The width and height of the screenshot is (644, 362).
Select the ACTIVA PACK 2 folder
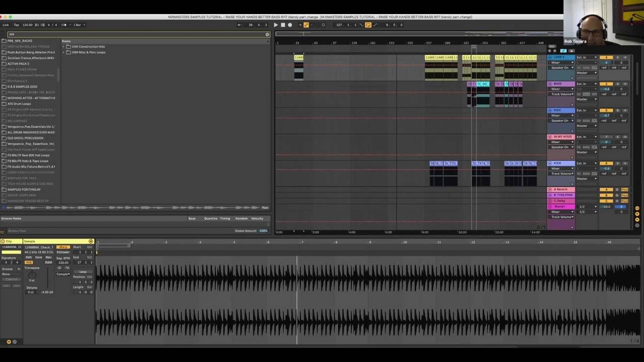tap(18, 64)
